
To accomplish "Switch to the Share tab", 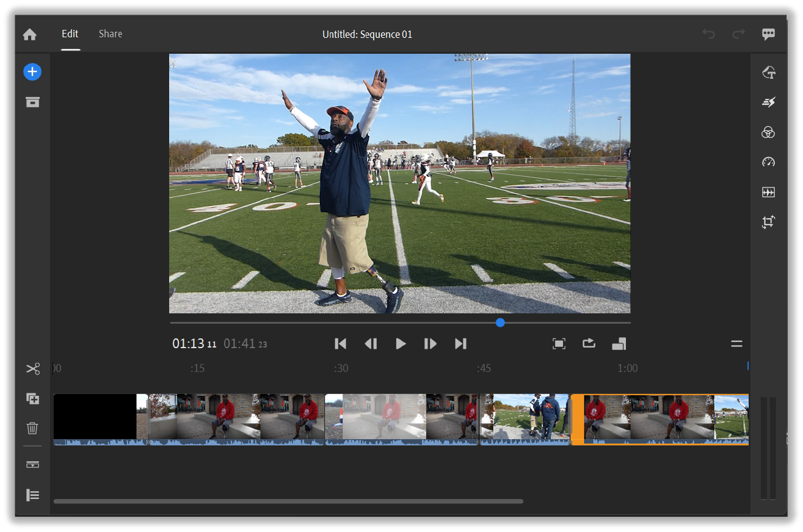I will (x=111, y=34).
